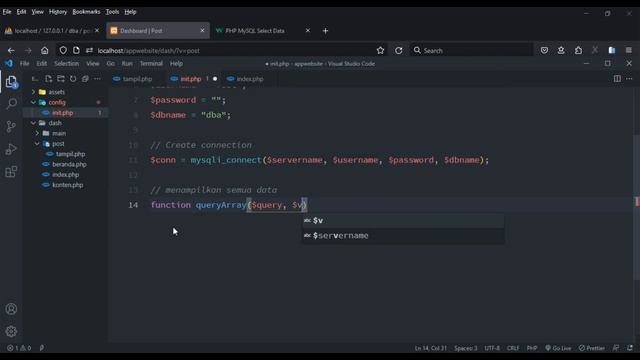
Task: Reload the current Firefox page
Action: [399, 51]
